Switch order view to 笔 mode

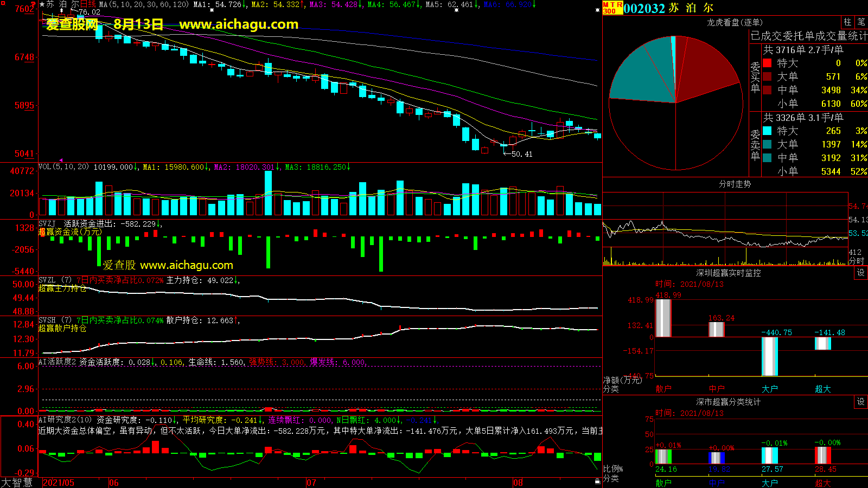pos(861,22)
